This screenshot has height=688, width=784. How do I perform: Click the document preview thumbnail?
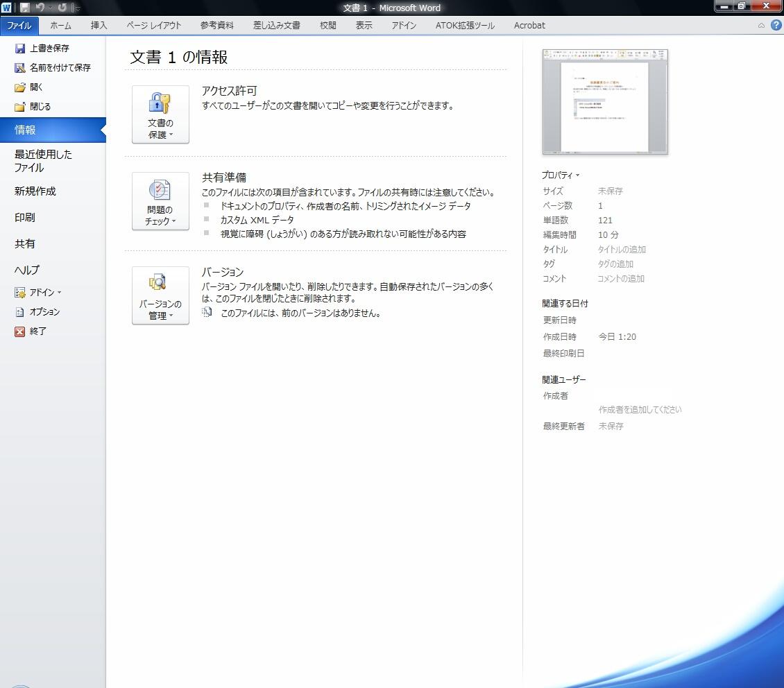tap(605, 102)
